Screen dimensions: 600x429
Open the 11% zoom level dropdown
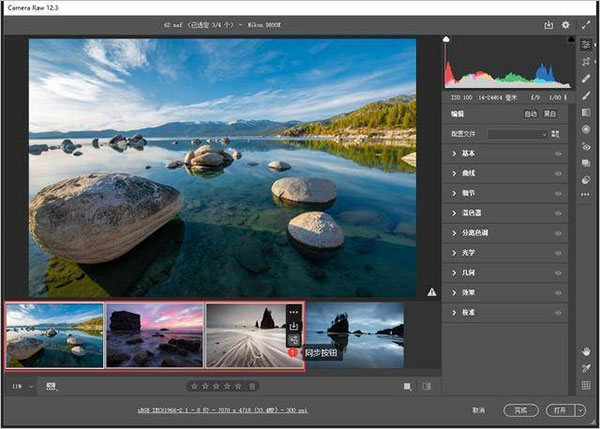(x=22, y=387)
